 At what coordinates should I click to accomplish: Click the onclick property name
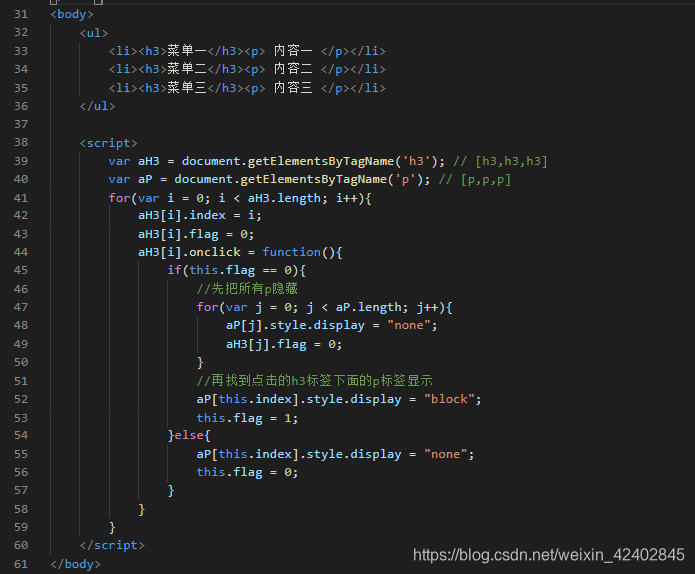tap(215, 252)
